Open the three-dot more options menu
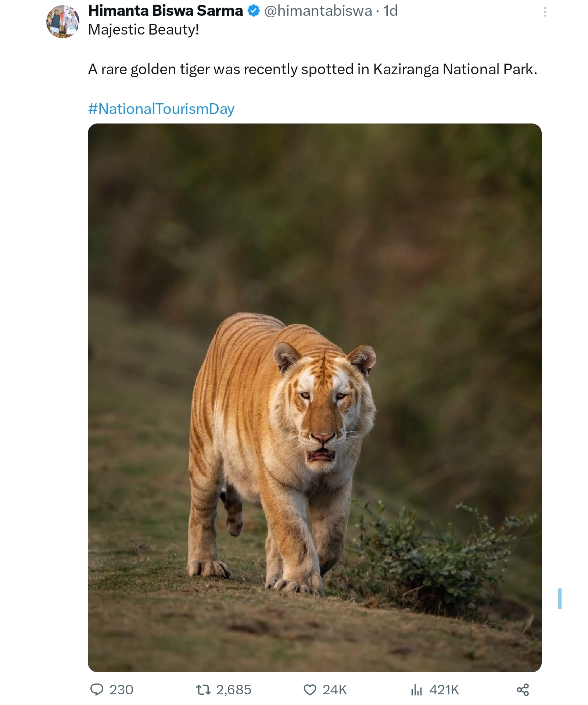This screenshot has width=588, height=705. (x=545, y=12)
